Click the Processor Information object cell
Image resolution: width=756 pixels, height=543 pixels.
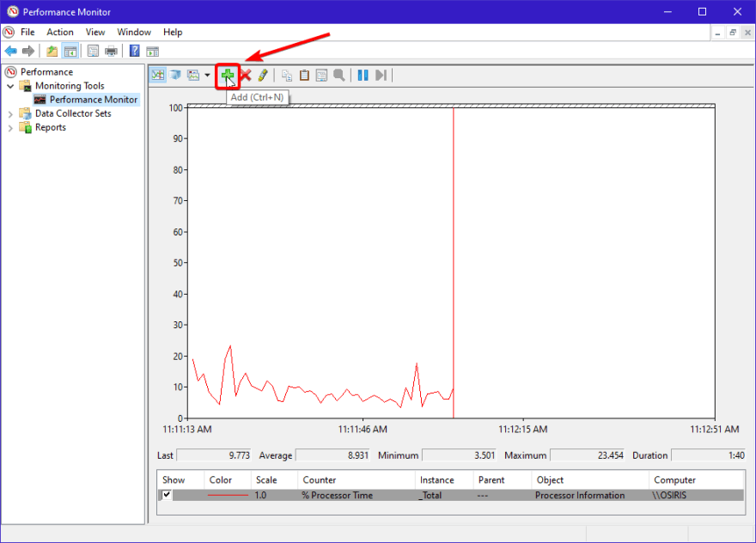(x=580, y=495)
